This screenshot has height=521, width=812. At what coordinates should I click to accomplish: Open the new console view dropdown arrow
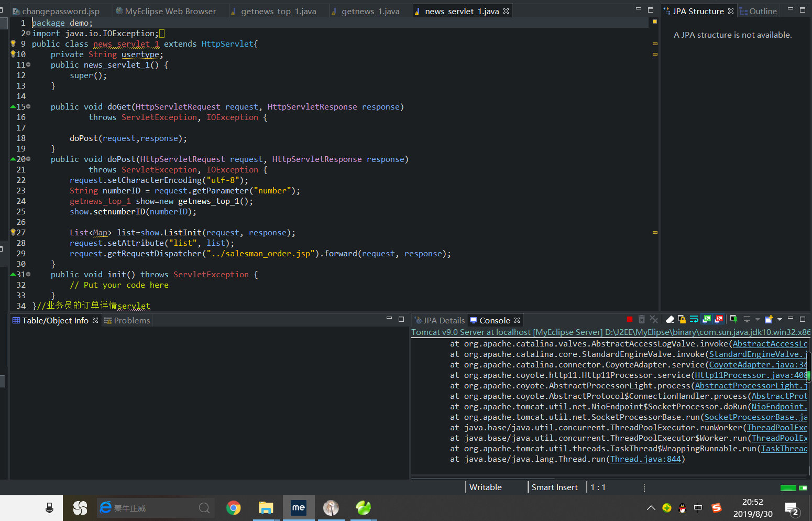click(x=780, y=319)
